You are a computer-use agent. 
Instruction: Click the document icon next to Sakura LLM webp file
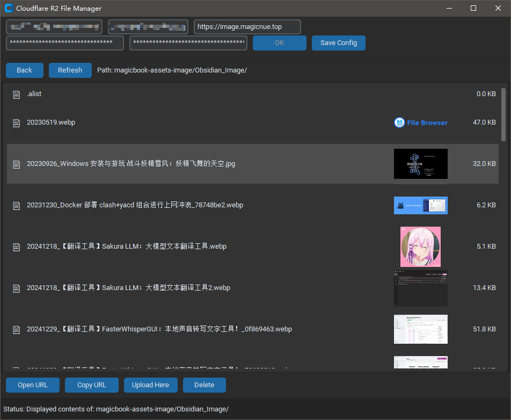16,247
